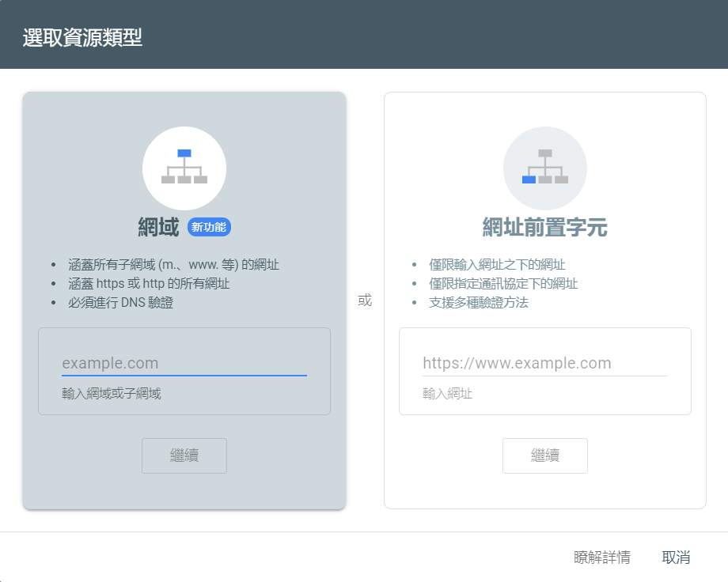Click the 或 separator label between cards
The height and width of the screenshot is (582, 728).
click(365, 300)
